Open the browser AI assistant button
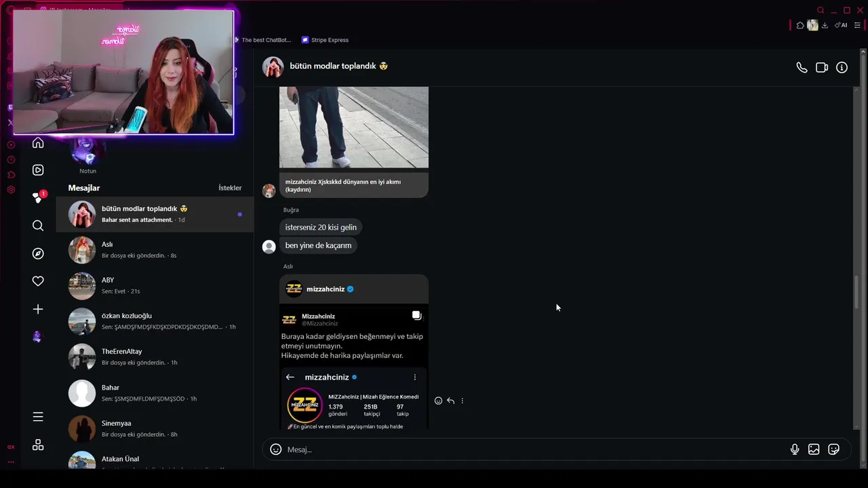Screen dimensions: 868x488 841,25
